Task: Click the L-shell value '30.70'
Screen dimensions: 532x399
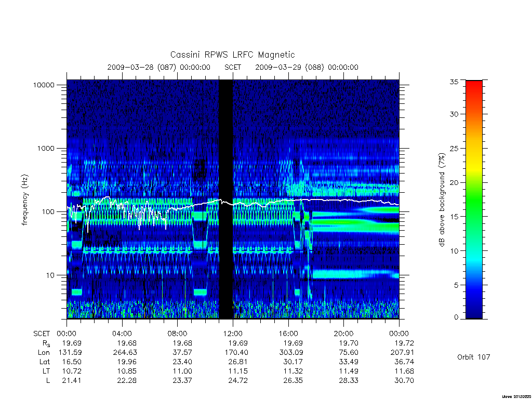Action: 404,381
